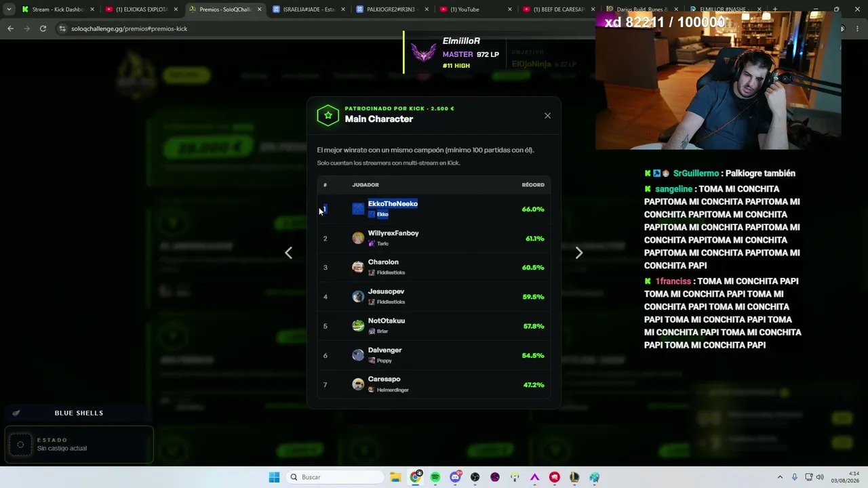This screenshot has width=868, height=488.
Task: Open WillyrexFanboy player avatar
Action: (x=358, y=238)
